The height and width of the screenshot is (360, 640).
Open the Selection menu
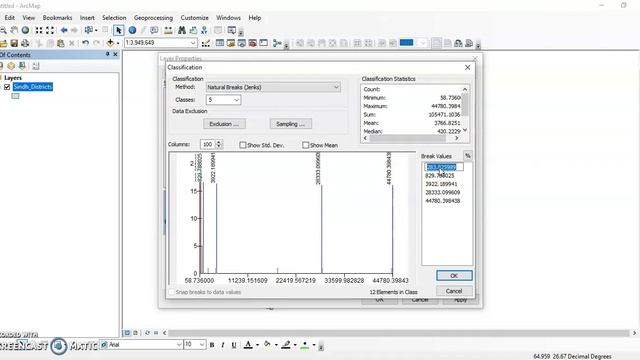coord(114,18)
